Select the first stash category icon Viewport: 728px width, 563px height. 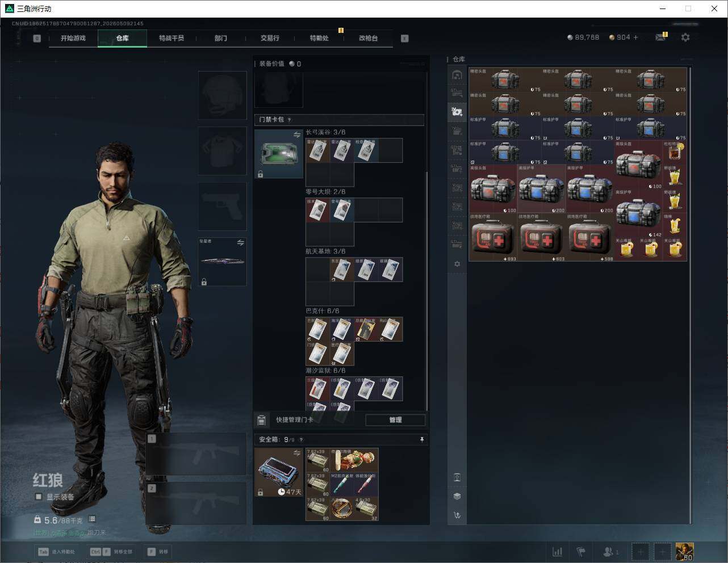(x=457, y=75)
